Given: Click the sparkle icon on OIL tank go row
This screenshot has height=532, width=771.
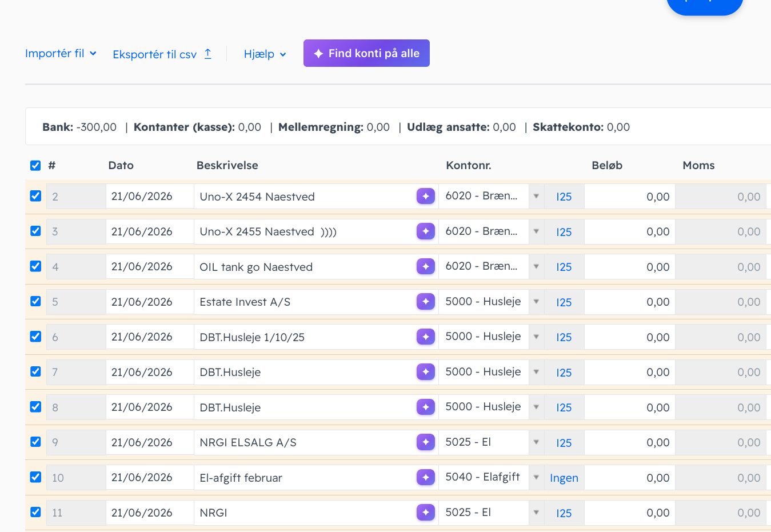Looking at the screenshot, I should click(426, 266).
